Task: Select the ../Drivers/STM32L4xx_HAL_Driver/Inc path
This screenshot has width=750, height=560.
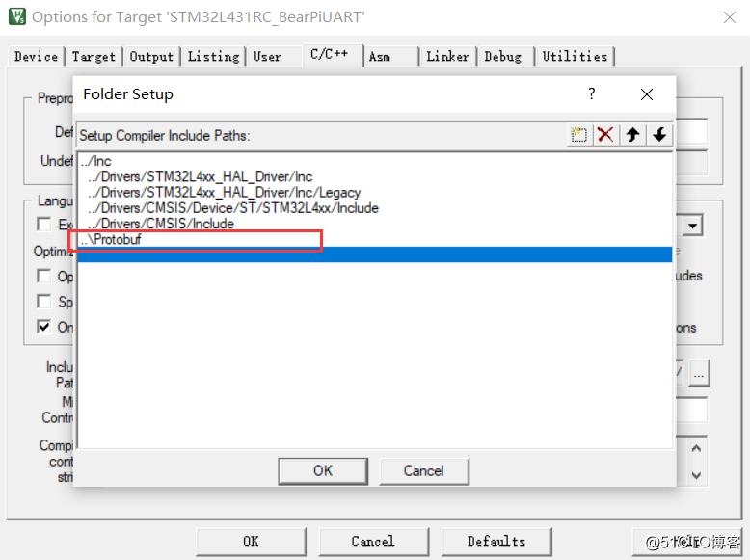Action: click(x=375, y=177)
